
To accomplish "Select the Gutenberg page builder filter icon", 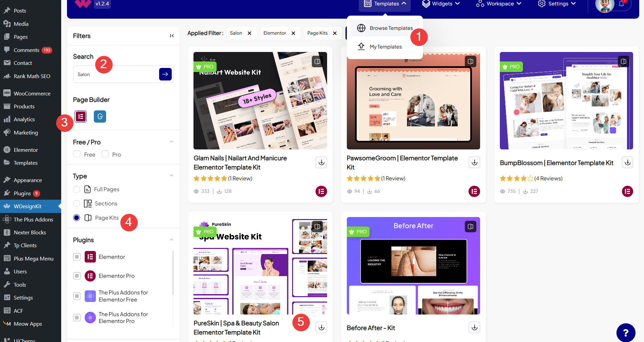I will (100, 116).
